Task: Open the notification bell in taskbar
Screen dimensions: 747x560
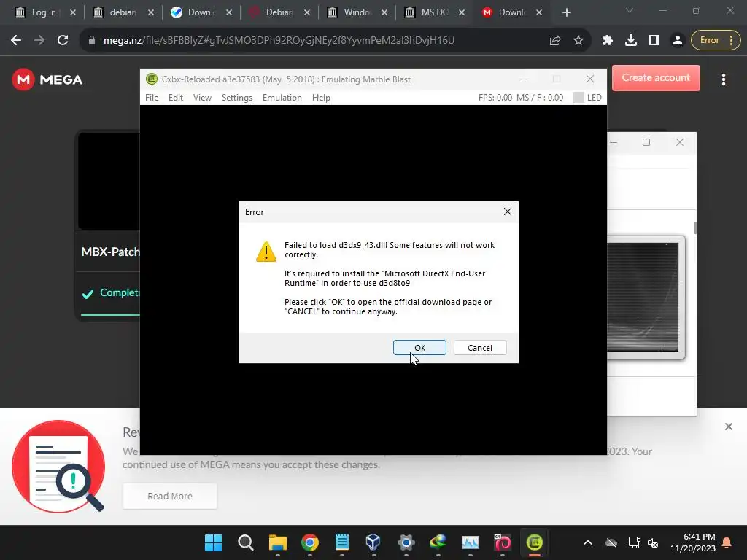Action: 727,542
